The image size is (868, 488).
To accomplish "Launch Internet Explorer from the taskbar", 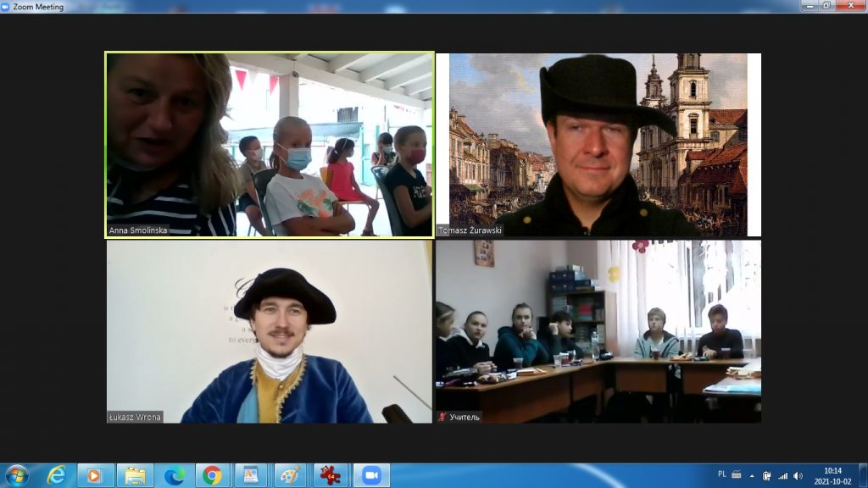I will pyautogui.click(x=57, y=475).
